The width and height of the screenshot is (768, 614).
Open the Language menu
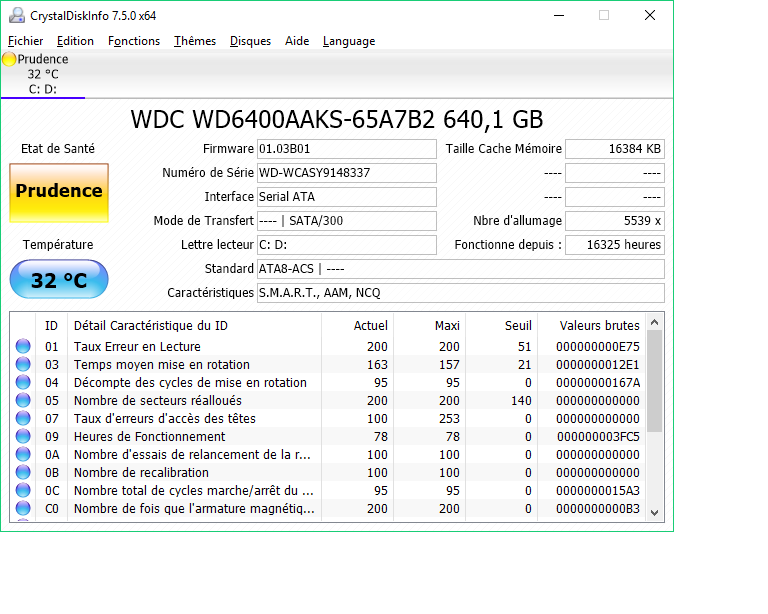[x=349, y=41]
